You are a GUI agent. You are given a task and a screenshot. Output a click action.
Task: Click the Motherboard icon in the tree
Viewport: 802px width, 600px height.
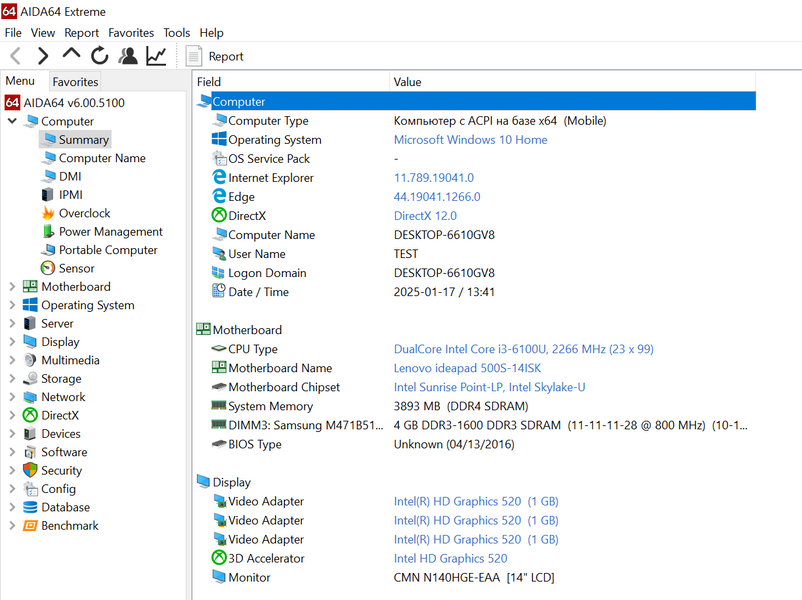(x=30, y=286)
